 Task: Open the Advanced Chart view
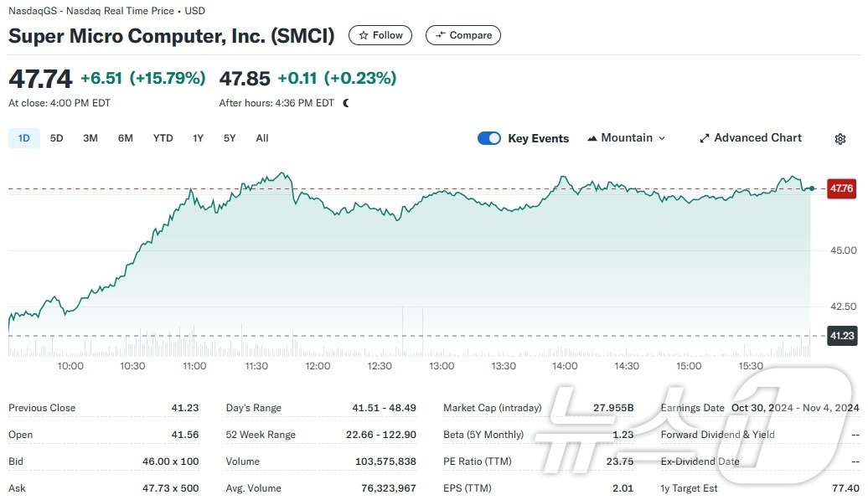click(x=750, y=138)
